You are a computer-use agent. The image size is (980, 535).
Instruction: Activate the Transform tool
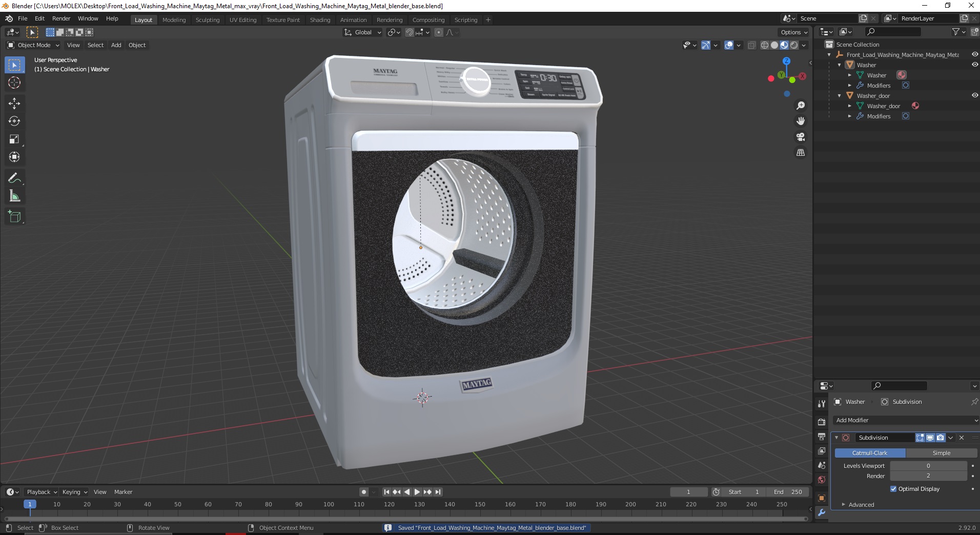[x=14, y=157]
